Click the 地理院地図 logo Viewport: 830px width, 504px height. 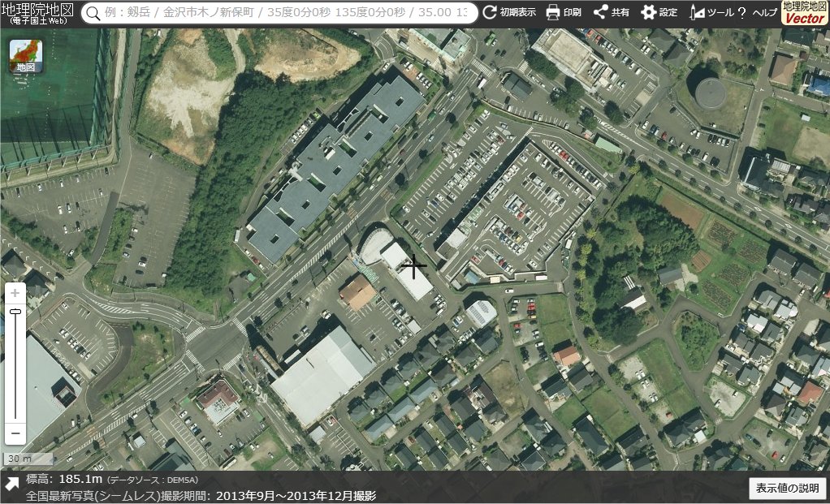[37, 13]
